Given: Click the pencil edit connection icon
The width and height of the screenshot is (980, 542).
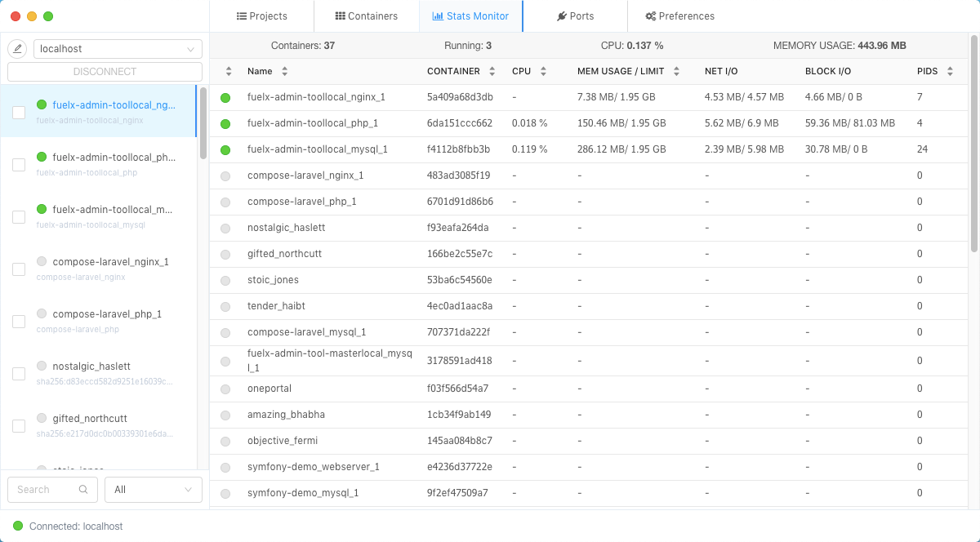Looking at the screenshot, I should click(17, 49).
